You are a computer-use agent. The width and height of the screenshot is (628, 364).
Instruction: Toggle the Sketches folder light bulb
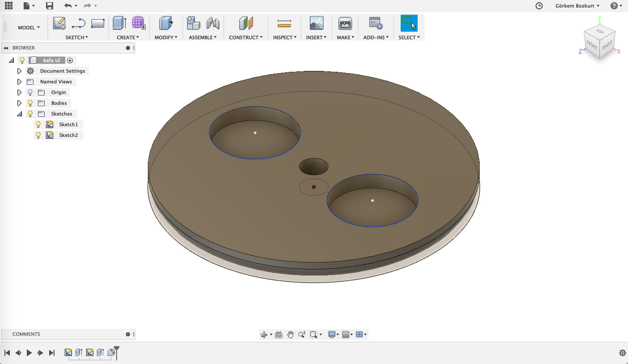(x=30, y=114)
